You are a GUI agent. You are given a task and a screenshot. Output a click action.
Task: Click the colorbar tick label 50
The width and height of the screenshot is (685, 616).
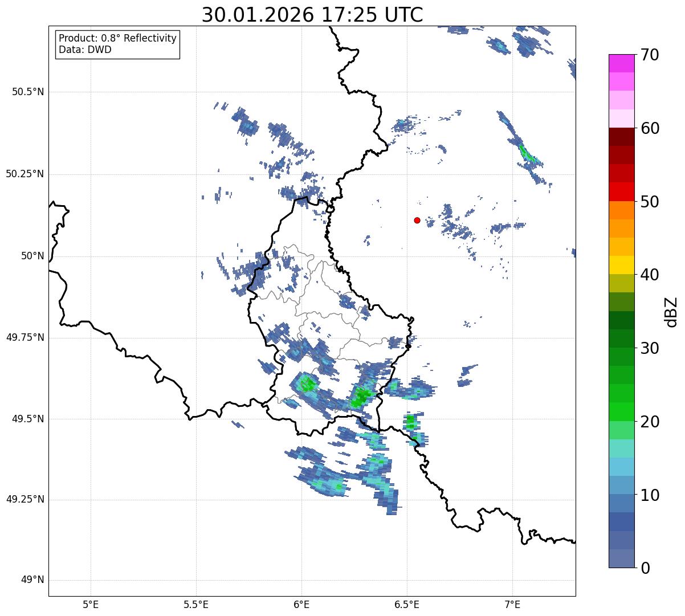[x=650, y=202]
